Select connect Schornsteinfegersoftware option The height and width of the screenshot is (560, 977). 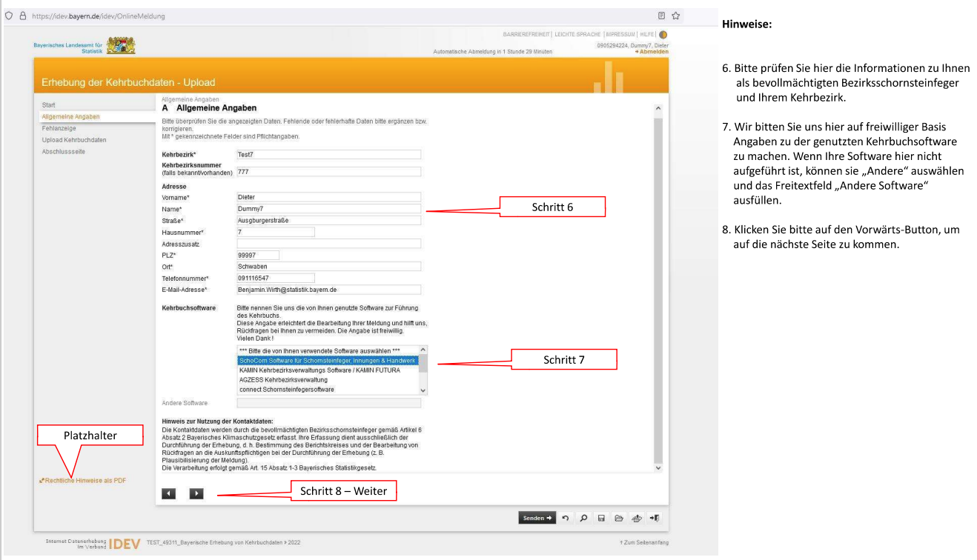(328, 389)
